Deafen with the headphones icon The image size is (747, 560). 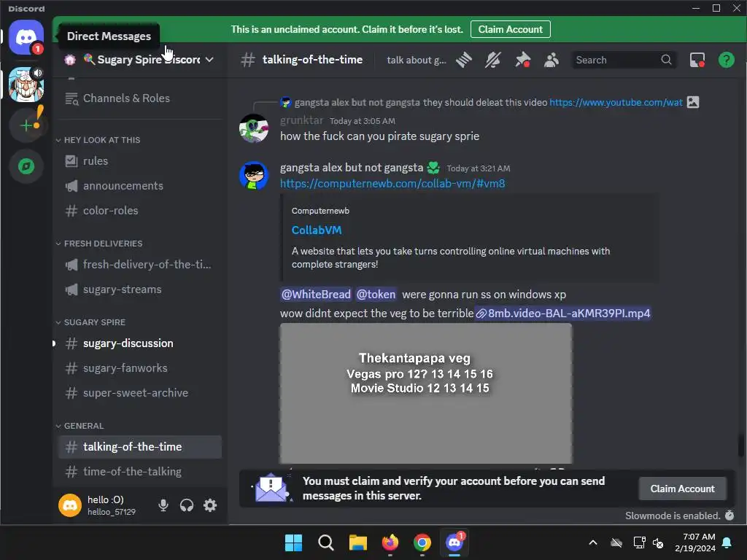click(x=187, y=505)
